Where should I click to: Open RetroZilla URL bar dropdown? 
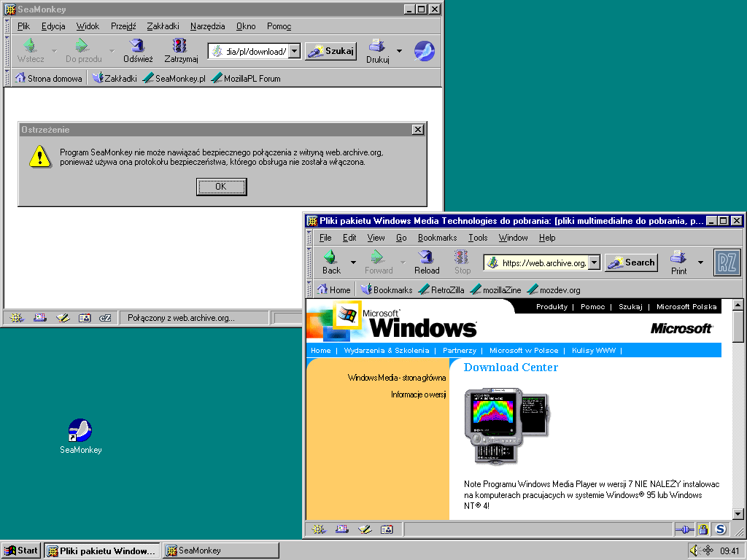[x=594, y=262]
